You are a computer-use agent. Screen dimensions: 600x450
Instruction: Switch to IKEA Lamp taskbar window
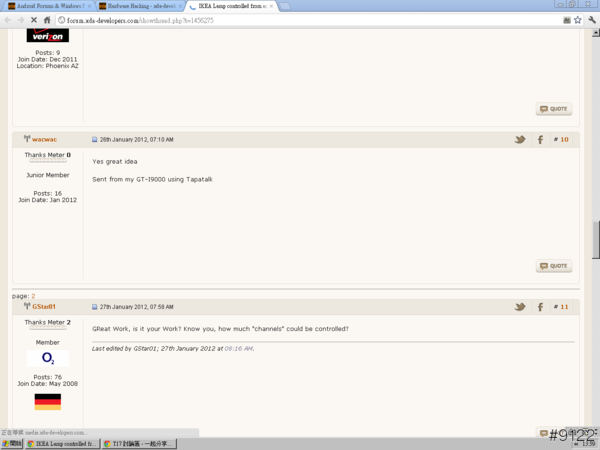(62, 444)
